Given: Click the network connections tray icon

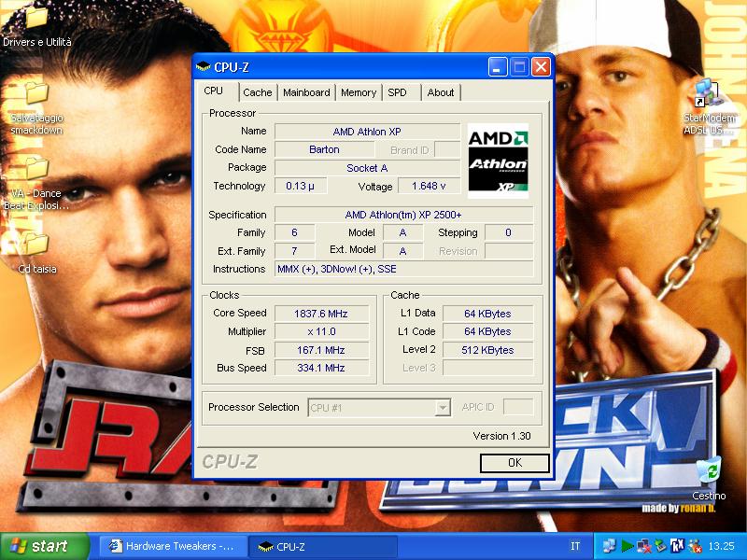Looking at the screenshot, I should (609, 546).
